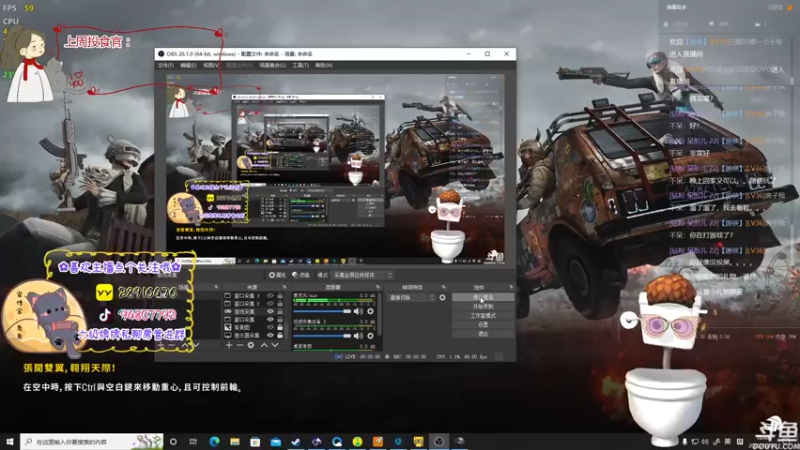Open scene transition type dropdown 直接切换
This screenshot has width=800, height=450.
click(412, 297)
